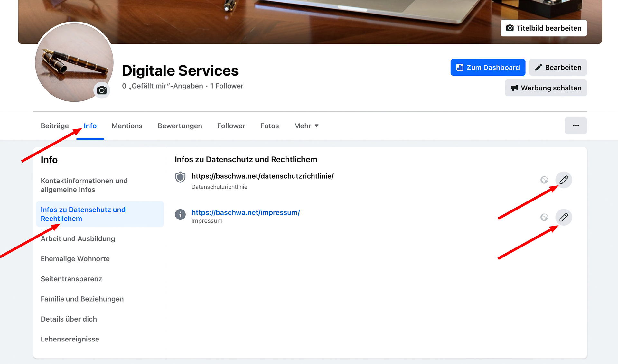The height and width of the screenshot is (364, 618).
Task: Open the Bewertungen tab
Action: coord(180,126)
